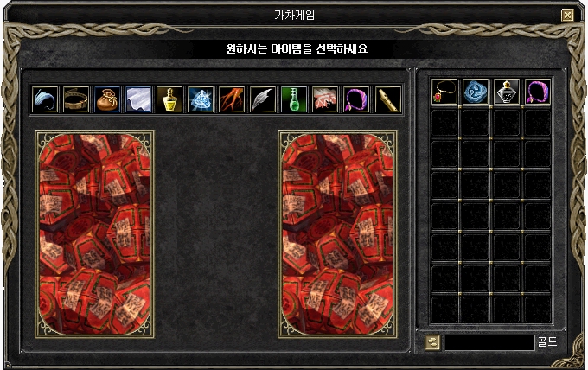588x370 pixels.
Task: Select the grey feather item icon
Action: (263, 99)
